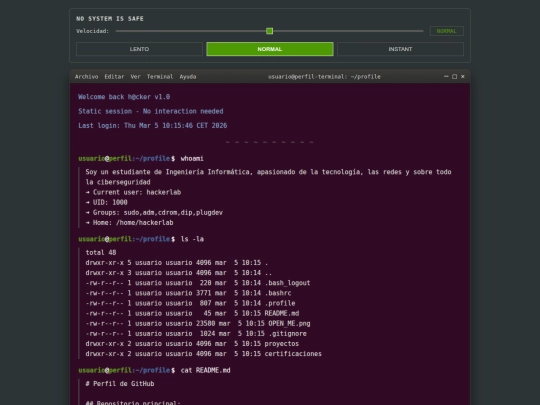Viewport: 540px width, 405px height.
Task: Click the Last login line
Action: [153, 125]
